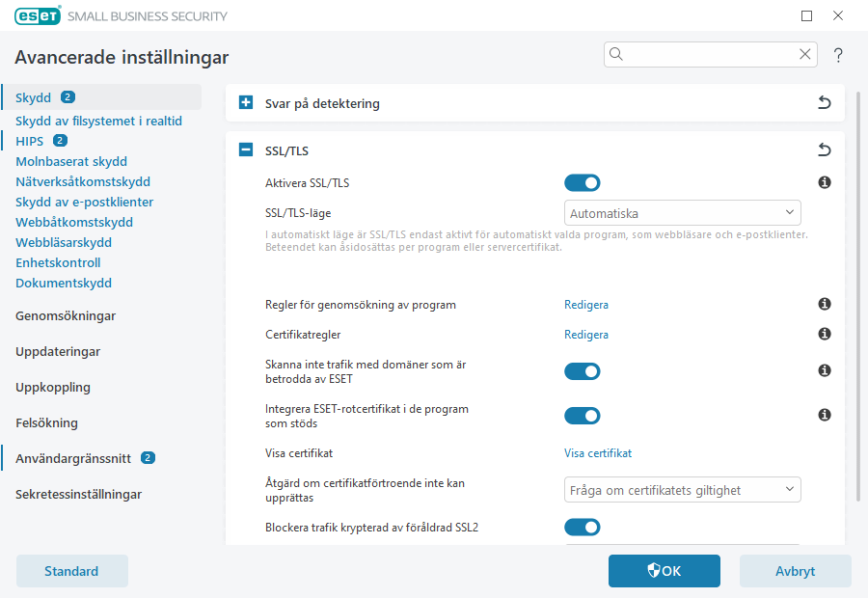Disable the Aktivera SSL/TLS toggle

coord(583,182)
